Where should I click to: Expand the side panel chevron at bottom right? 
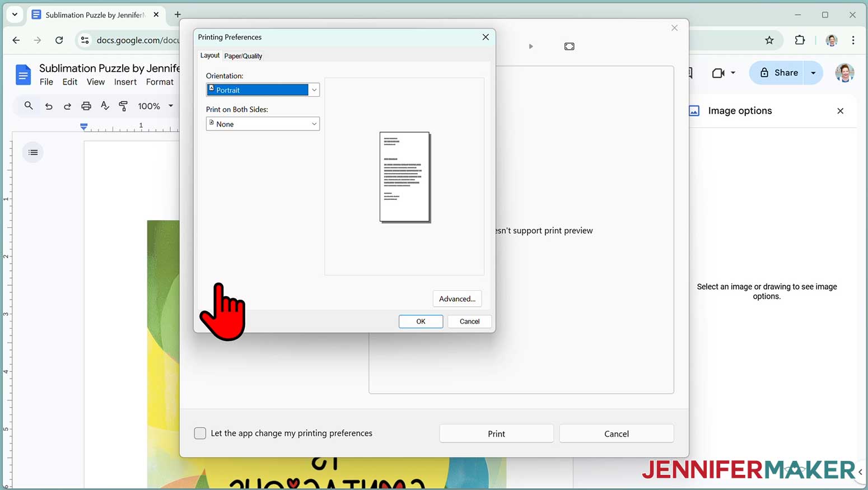click(861, 472)
